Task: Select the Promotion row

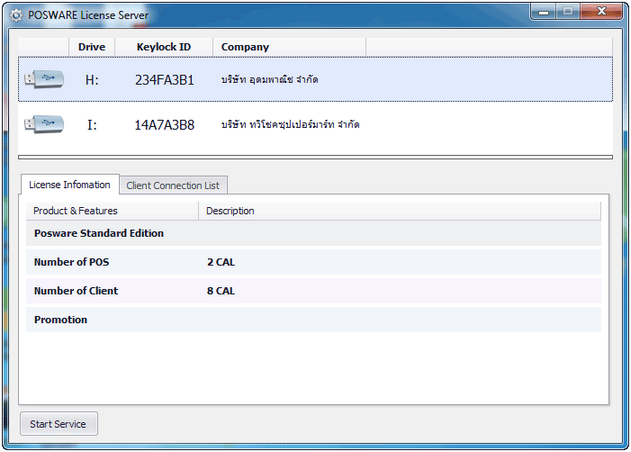Action: click(x=61, y=320)
